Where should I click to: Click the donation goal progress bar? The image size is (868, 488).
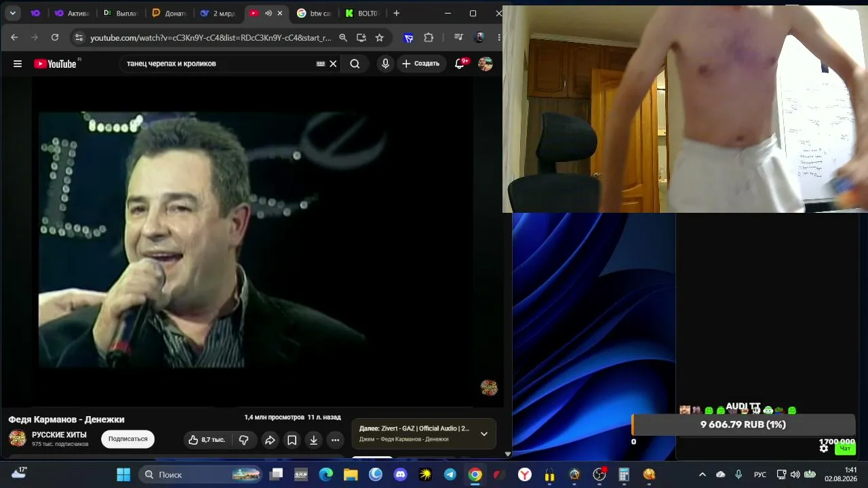[743, 425]
